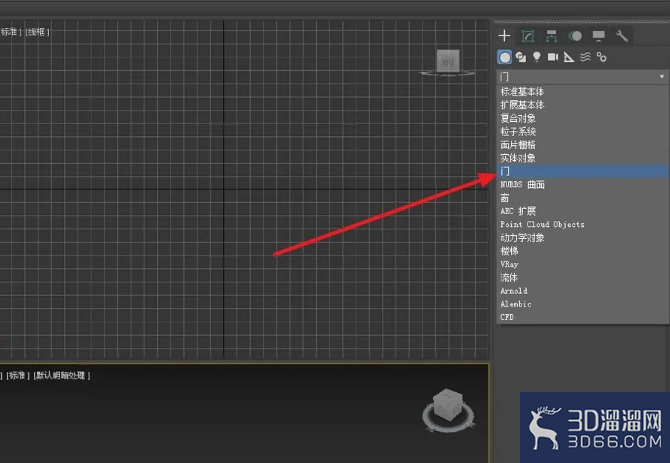Image resolution: width=670 pixels, height=463 pixels.
Task: Click the top viewport 线框 label
Action: [38, 32]
